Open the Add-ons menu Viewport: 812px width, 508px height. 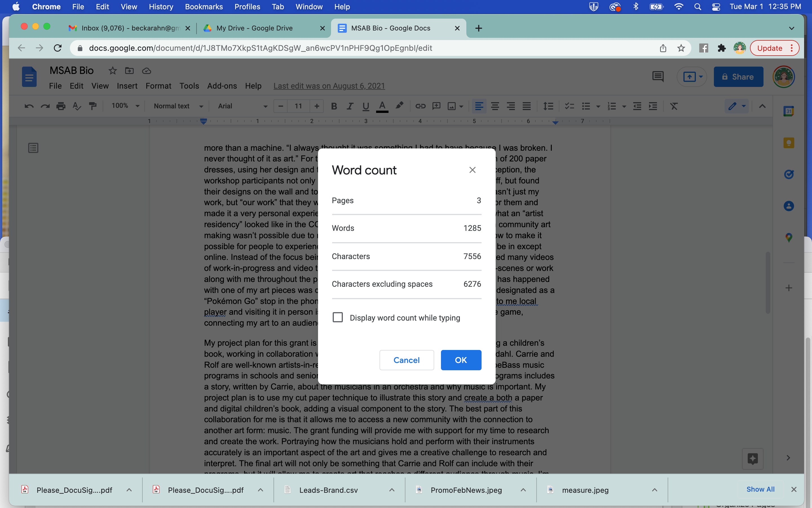222,86
